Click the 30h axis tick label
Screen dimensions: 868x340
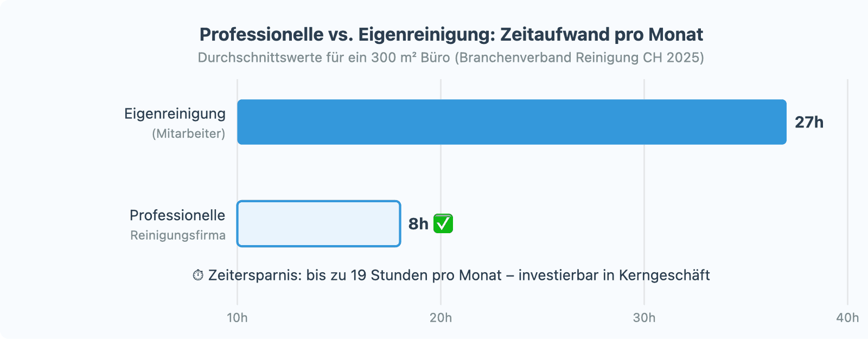click(x=644, y=318)
